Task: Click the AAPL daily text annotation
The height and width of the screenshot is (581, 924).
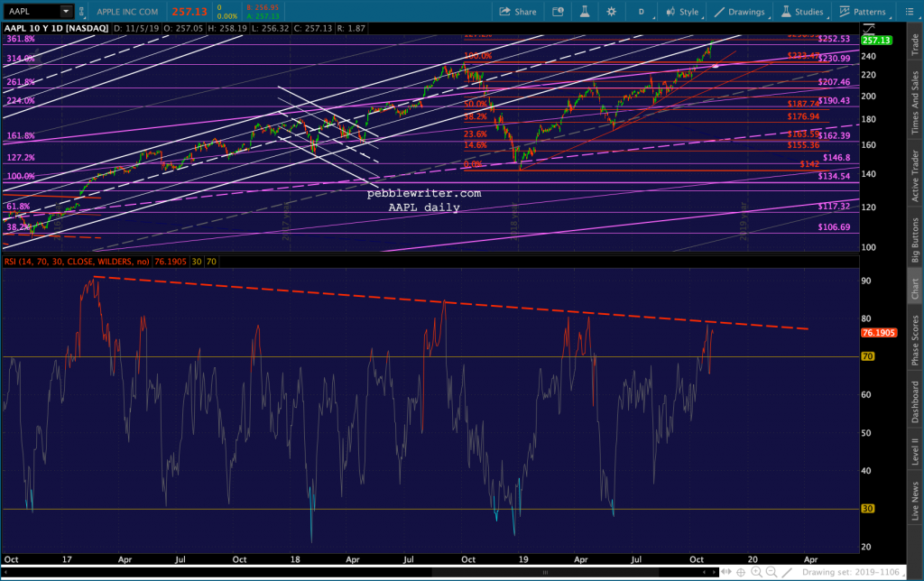Action: pyautogui.click(x=424, y=207)
